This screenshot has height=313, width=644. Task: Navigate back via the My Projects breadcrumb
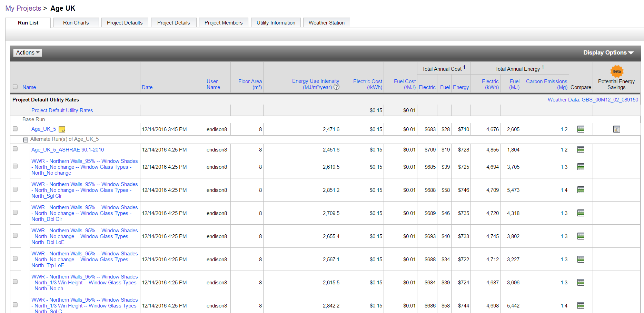click(x=23, y=8)
